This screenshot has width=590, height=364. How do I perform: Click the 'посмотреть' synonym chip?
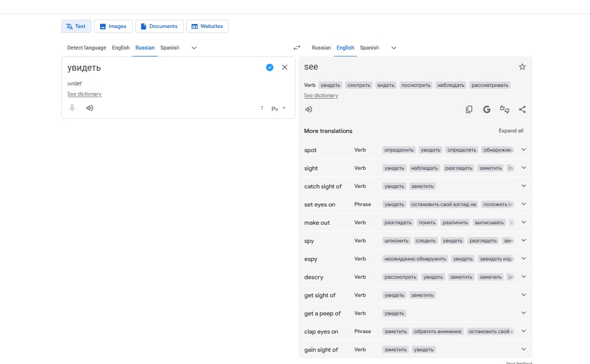point(416,85)
